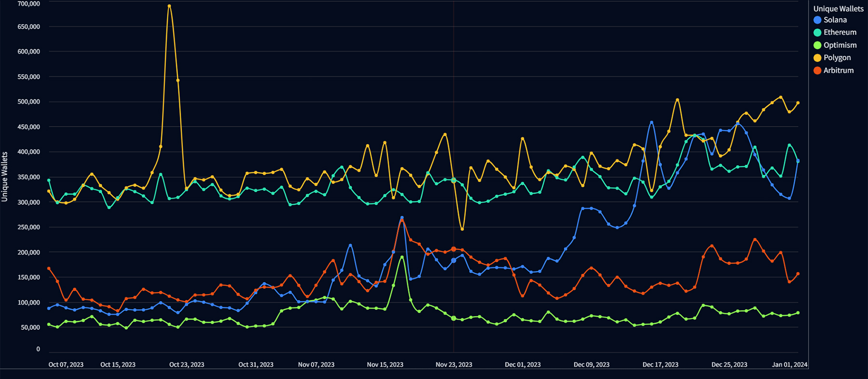Toggle Optimism series via its legend label

click(840, 45)
